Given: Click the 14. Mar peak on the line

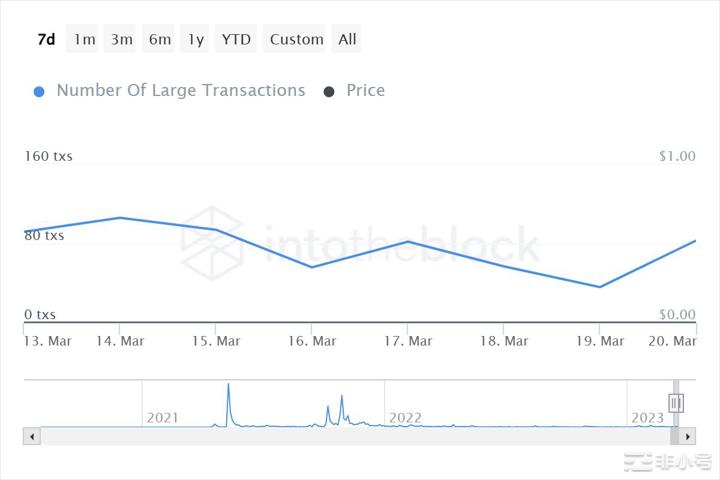Looking at the screenshot, I should pyautogui.click(x=120, y=217).
